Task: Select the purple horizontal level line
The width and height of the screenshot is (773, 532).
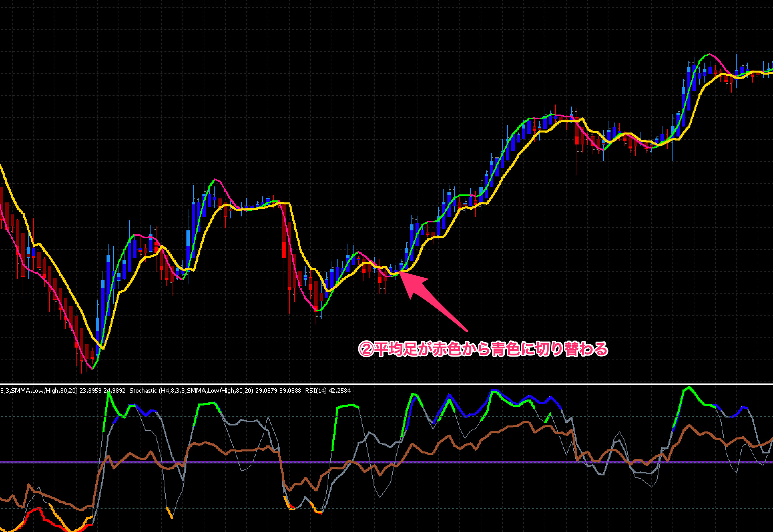Action: tap(386, 462)
